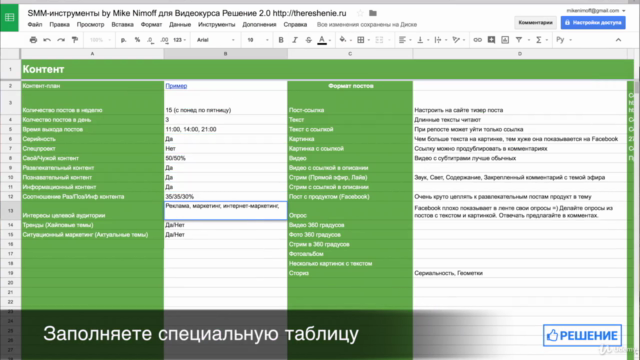Open the Данные menu

pyautogui.click(x=180, y=24)
